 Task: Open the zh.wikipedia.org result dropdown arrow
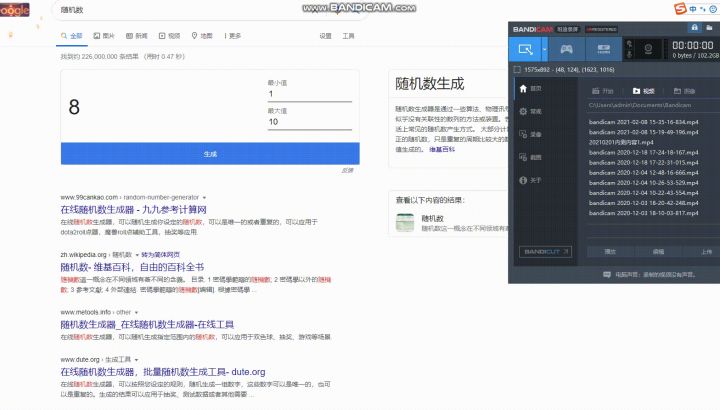click(x=137, y=255)
